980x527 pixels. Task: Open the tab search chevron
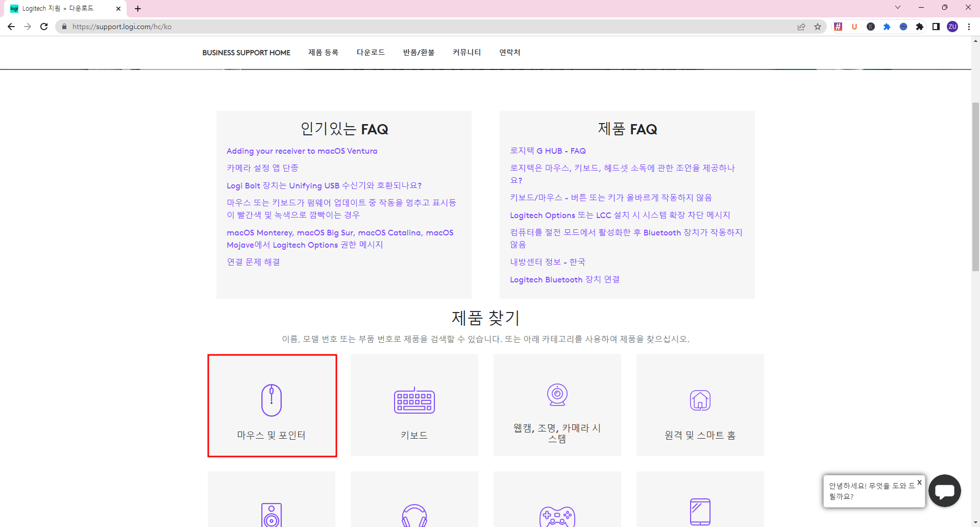[898, 7]
